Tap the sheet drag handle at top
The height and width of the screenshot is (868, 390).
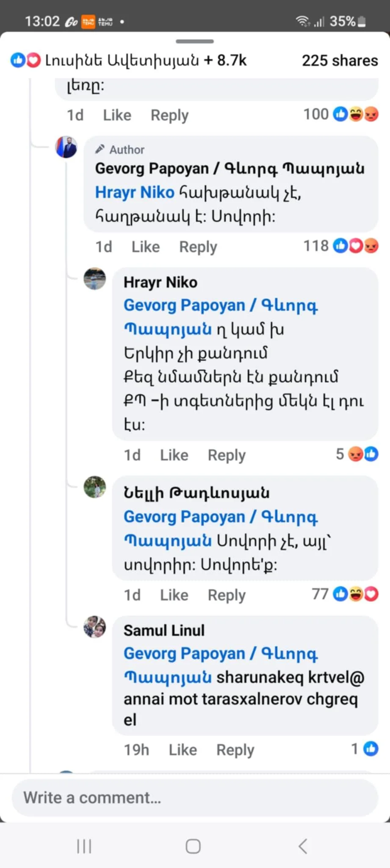(x=195, y=42)
